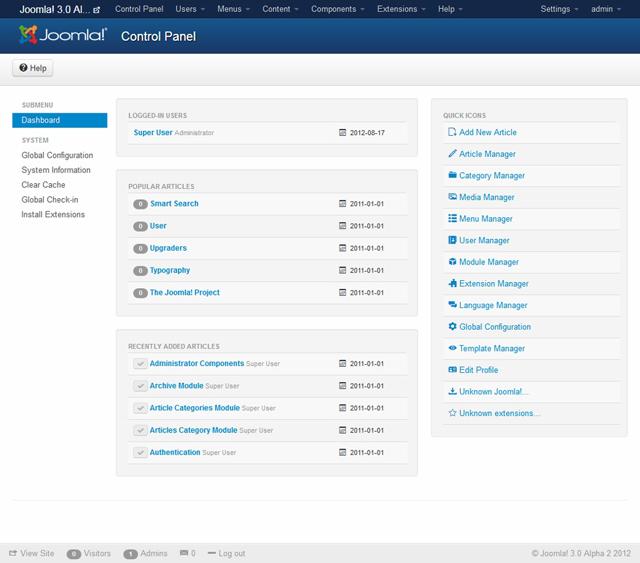Expand the Content dropdown menu
Image resolution: width=640 pixels, height=563 pixels.
[280, 9]
